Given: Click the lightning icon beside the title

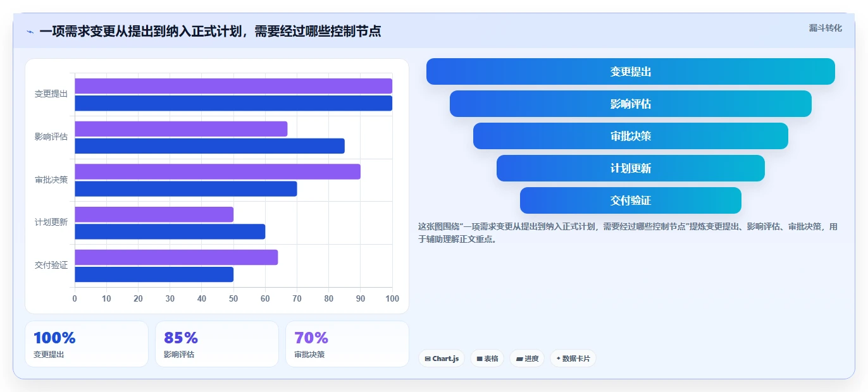Looking at the screenshot, I should (30, 32).
